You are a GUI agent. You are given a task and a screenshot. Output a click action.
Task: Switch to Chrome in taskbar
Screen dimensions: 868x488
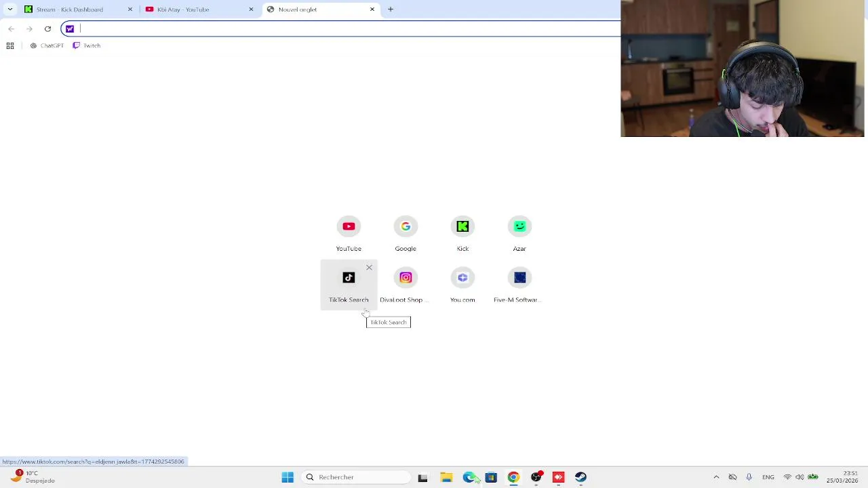513,477
